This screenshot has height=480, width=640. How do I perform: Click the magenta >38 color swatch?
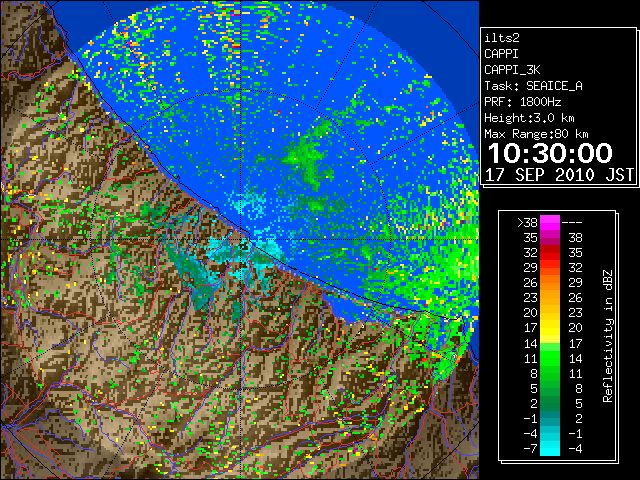(550, 222)
